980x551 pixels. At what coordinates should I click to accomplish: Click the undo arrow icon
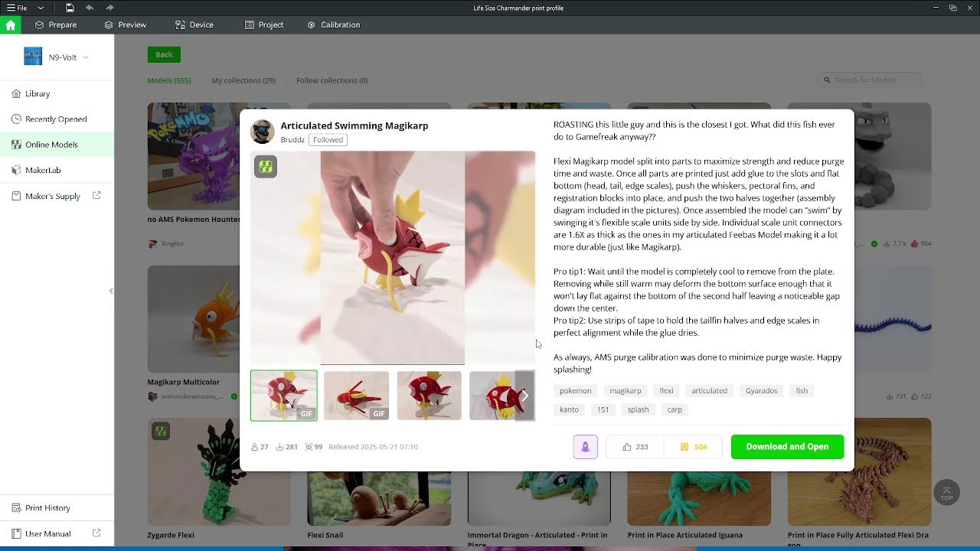pyautogui.click(x=90, y=8)
